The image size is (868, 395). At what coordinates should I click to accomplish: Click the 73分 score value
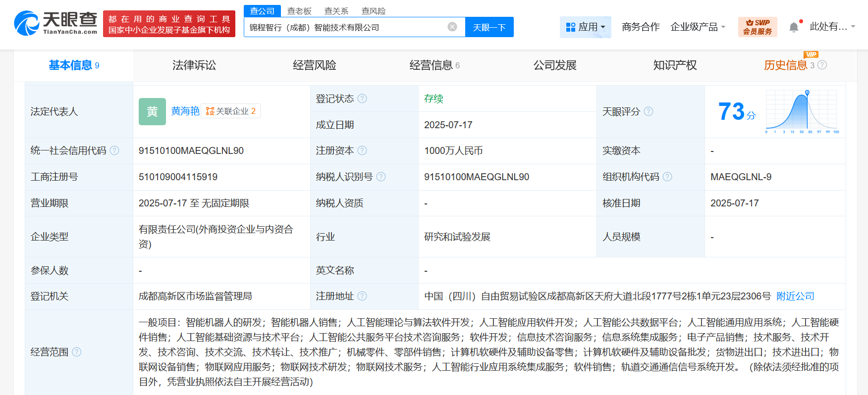[x=737, y=111]
